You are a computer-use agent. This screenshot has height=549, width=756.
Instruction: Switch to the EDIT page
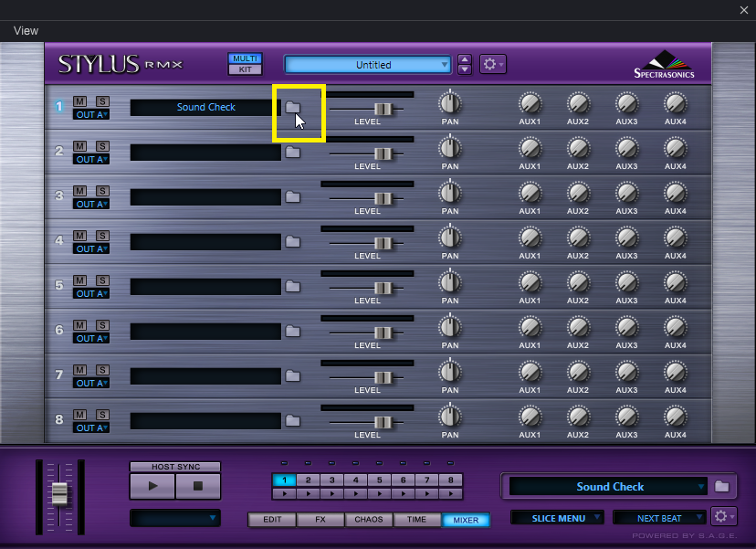pyautogui.click(x=272, y=520)
